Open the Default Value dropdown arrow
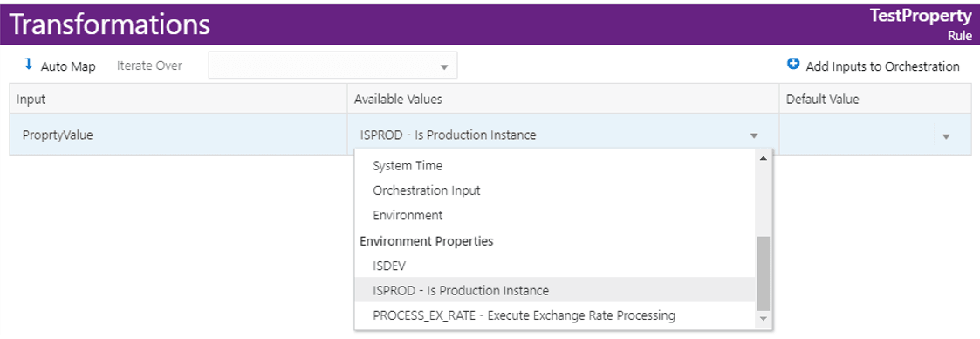Viewport: 980px width, 339px height. pyautogui.click(x=946, y=135)
